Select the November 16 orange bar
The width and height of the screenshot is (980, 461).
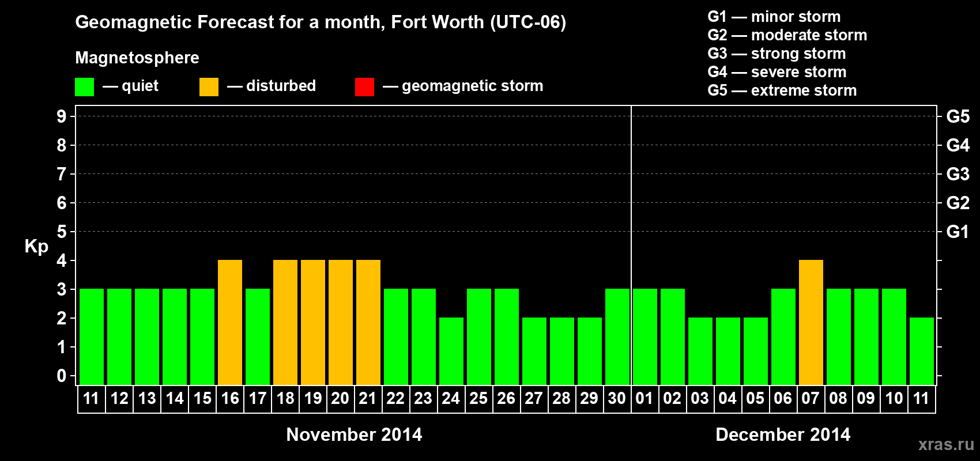click(230, 323)
